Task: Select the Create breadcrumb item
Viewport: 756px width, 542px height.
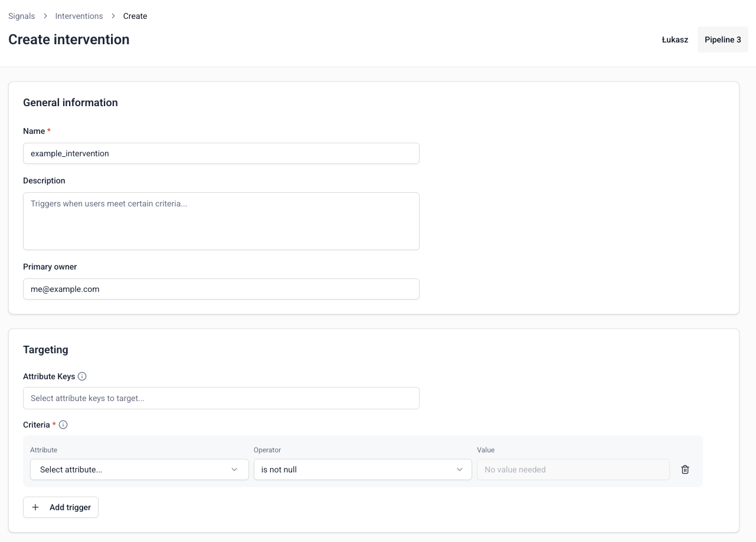Action: click(x=135, y=16)
